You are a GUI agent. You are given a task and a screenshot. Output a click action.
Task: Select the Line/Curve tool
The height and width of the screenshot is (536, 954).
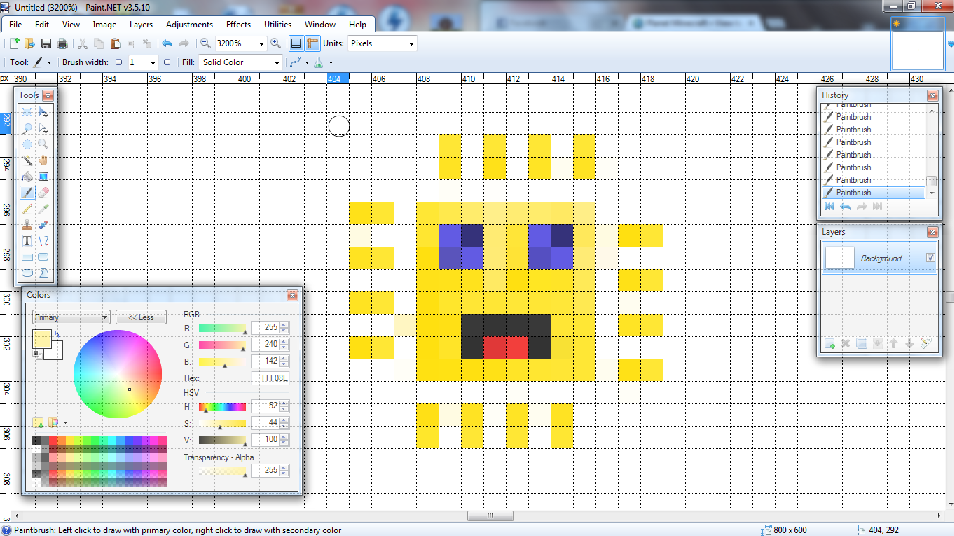pyautogui.click(x=43, y=241)
